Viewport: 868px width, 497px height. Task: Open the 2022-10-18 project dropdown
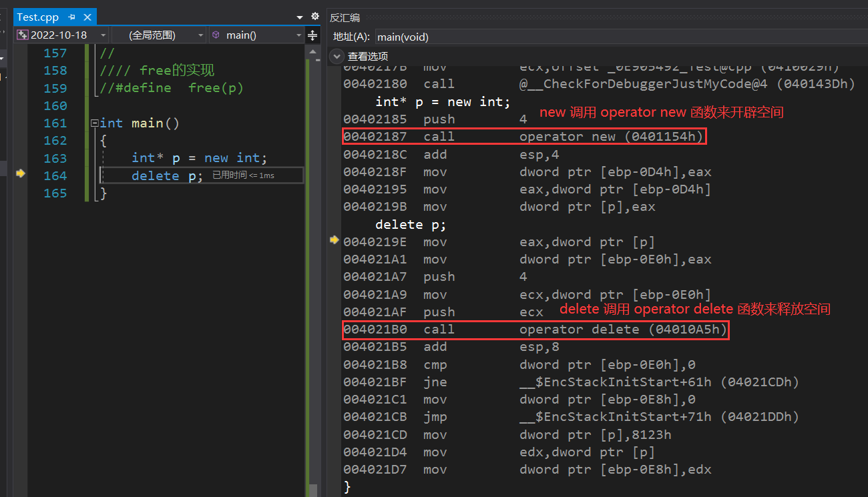coord(103,35)
